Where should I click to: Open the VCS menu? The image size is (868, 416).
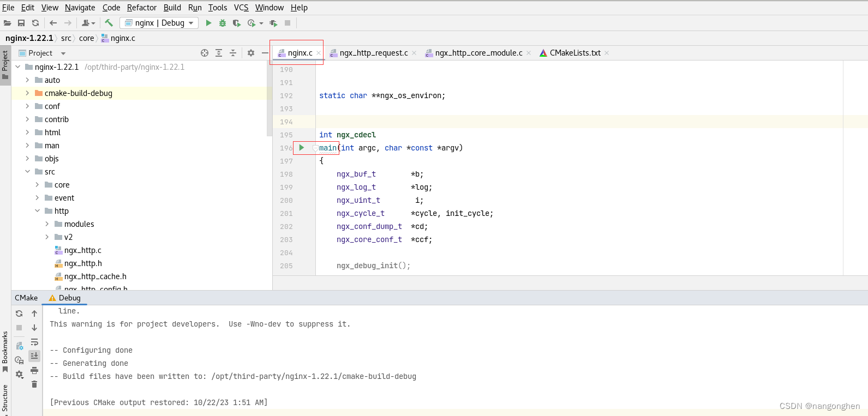pyautogui.click(x=241, y=8)
